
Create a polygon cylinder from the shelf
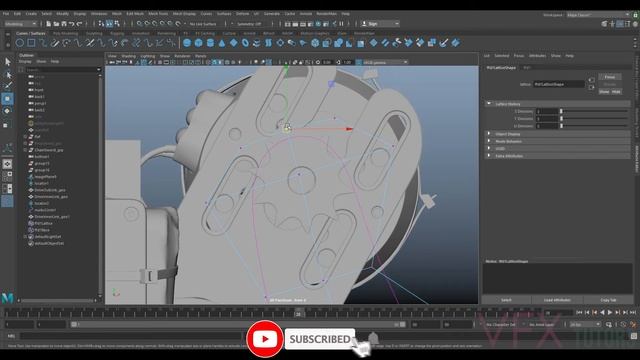[x=210, y=42]
